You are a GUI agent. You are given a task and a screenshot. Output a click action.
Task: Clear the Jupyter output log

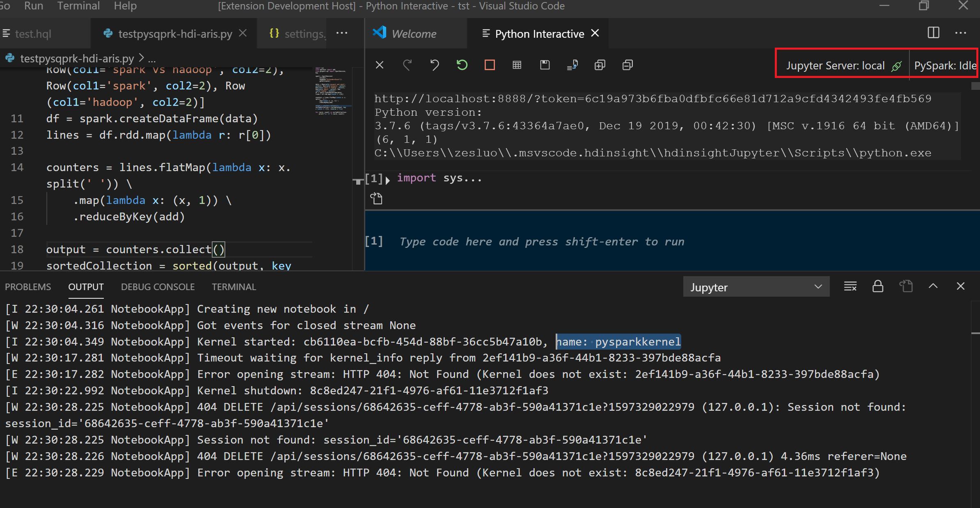[850, 286]
